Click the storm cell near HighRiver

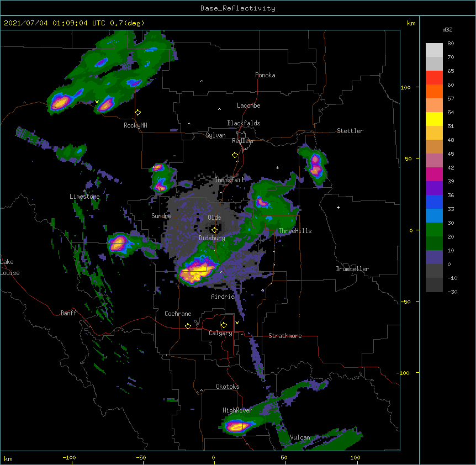236,426
